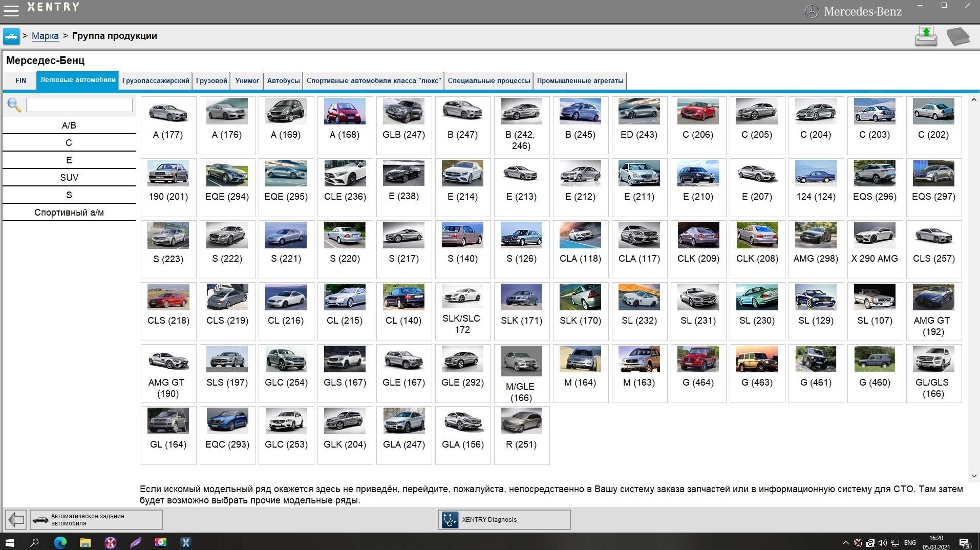Select the EQC (293) model tile
The height and width of the screenshot is (550, 980).
227,435
